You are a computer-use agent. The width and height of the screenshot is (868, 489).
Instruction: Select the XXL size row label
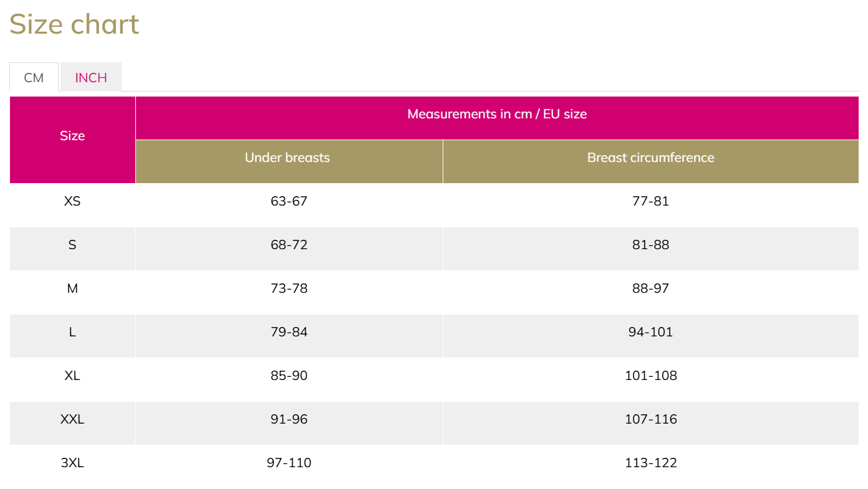72,419
